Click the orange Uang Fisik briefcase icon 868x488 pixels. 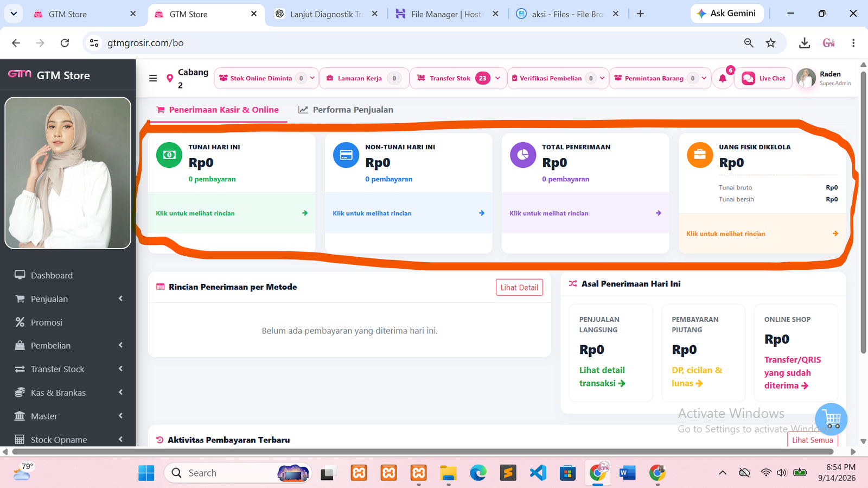(700, 155)
